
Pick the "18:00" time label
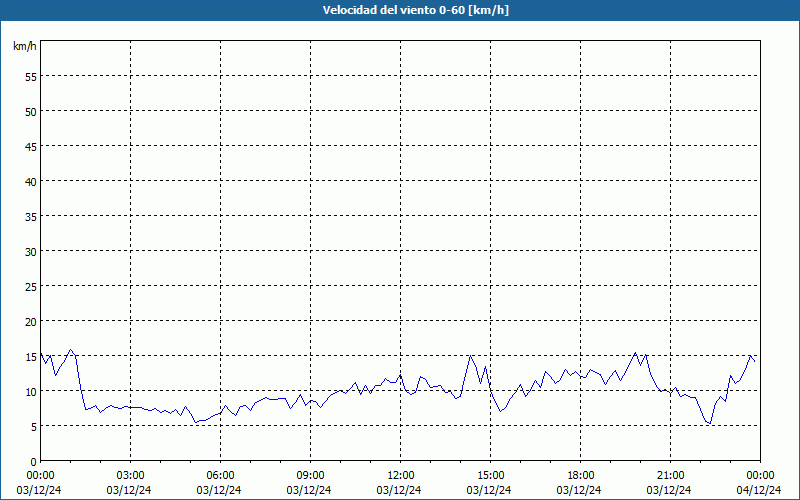pyautogui.click(x=581, y=476)
